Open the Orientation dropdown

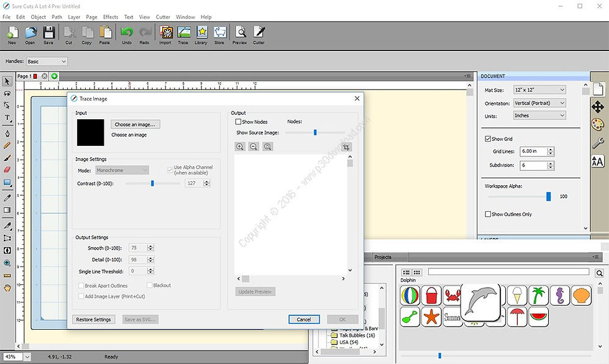[539, 103]
